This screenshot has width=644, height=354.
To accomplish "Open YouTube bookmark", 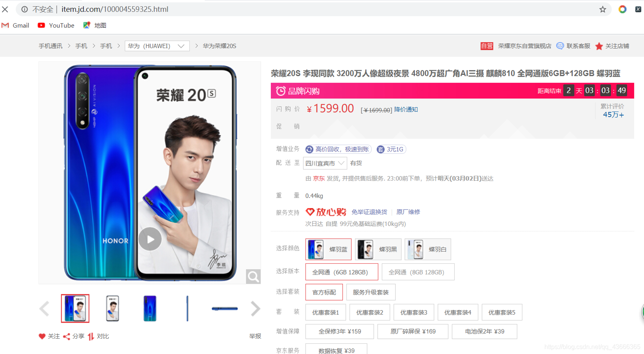I will tap(56, 25).
